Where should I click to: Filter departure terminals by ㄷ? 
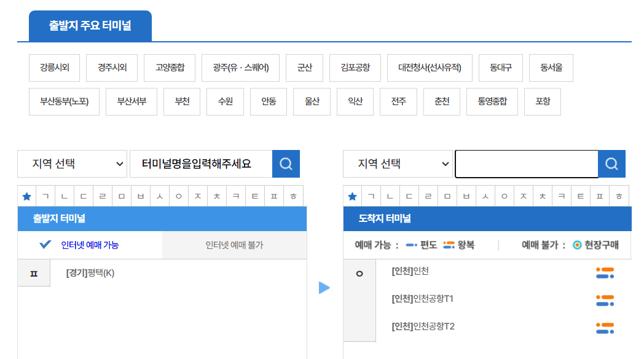pyautogui.click(x=84, y=196)
